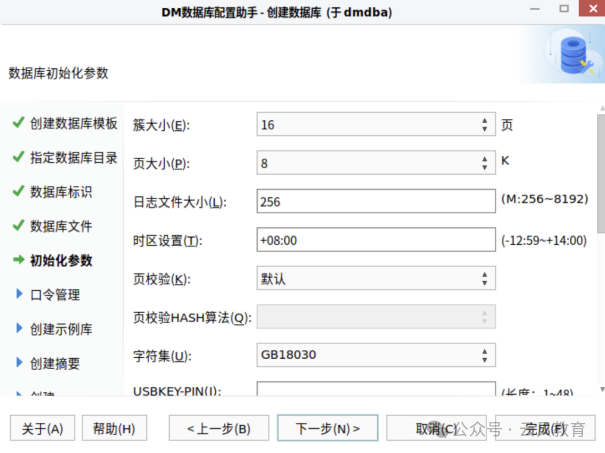Screen dimensions: 605x453
Task: Click the blue triangle icon beside 创建摘要
Action: pos(19,362)
